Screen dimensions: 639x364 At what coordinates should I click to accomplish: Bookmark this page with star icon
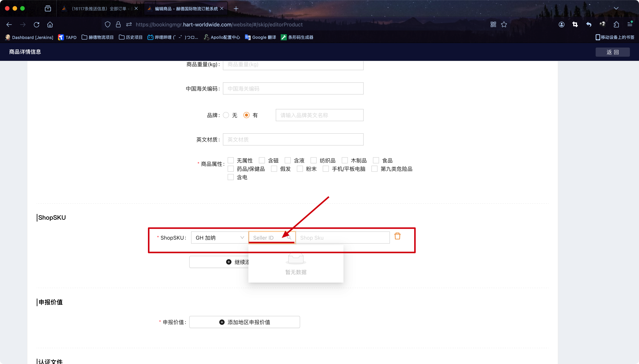point(504,25)
